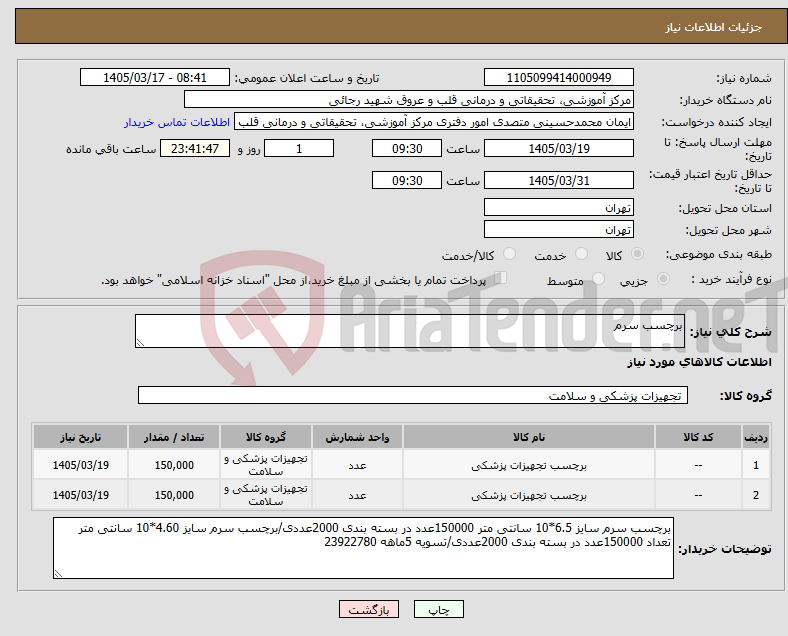Open the buyer contact info link

click(177, 122)
